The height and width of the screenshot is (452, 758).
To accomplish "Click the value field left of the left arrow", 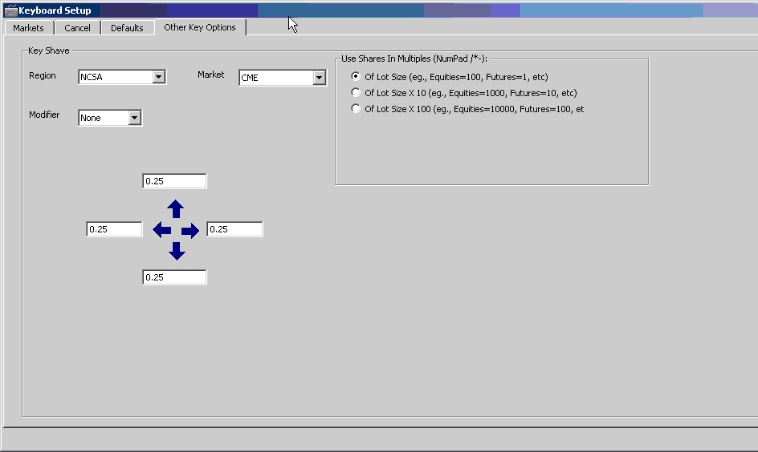I will [x=114, y=230].
